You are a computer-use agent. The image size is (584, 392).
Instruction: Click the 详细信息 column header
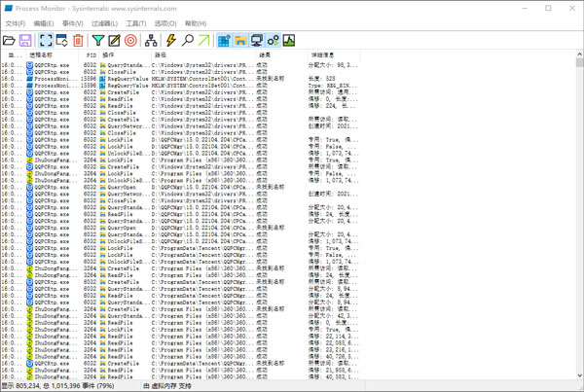334,55
